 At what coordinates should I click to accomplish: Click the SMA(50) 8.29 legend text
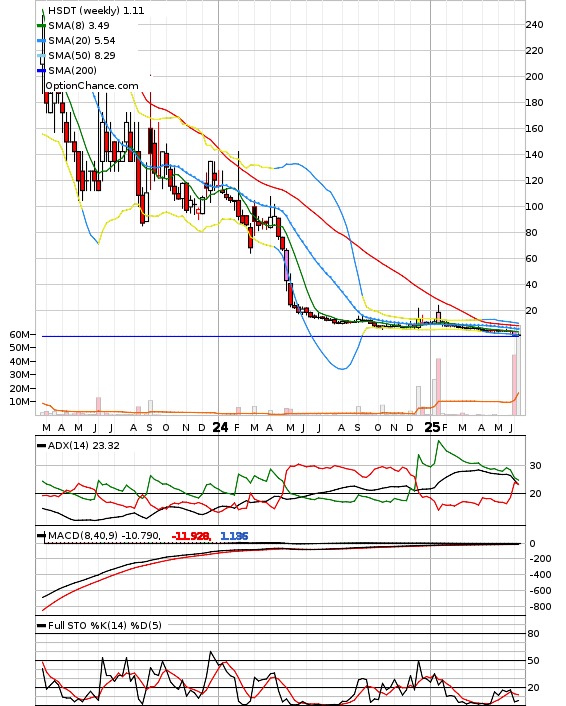(82, 55)
